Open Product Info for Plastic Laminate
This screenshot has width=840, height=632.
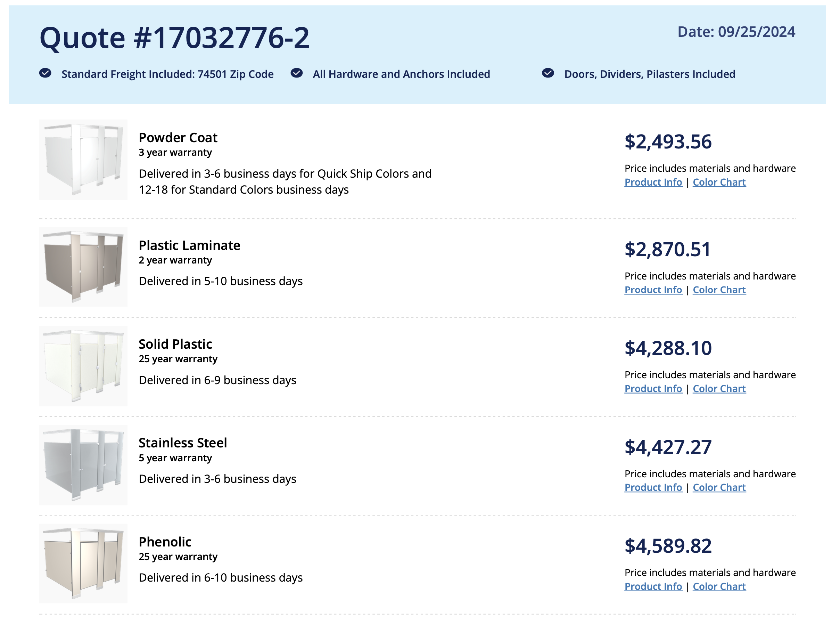(x=653, y=290)
